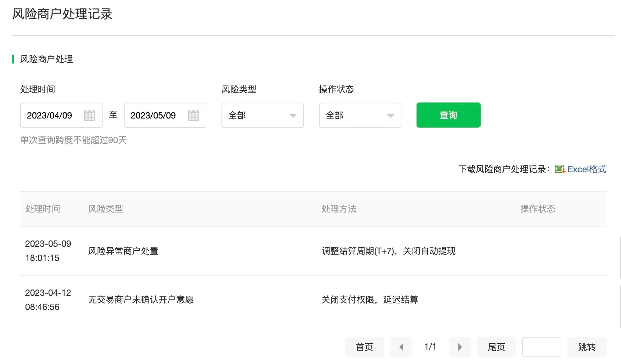Click the Excel download icon

coord(560,169)
